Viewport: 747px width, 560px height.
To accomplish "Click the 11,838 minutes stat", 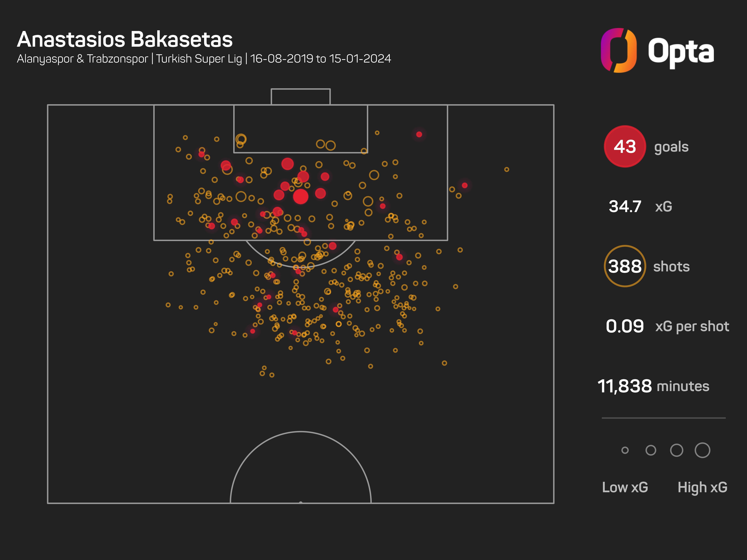I will 624,386.
